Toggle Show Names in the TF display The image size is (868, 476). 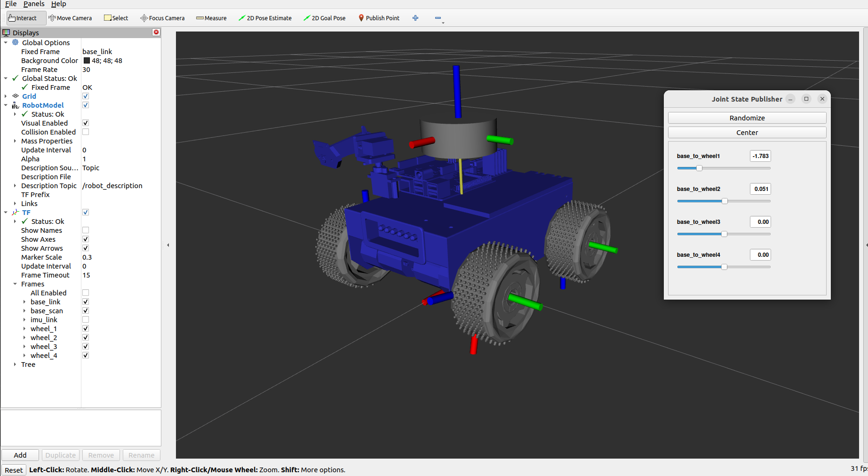click(x=85, y=230)
